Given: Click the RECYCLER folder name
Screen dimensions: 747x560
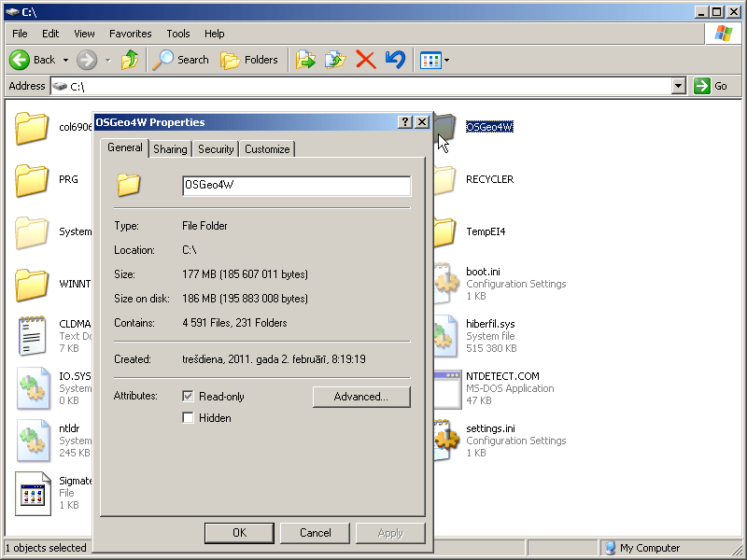Looking at the screenshot, I should (489, 179).
